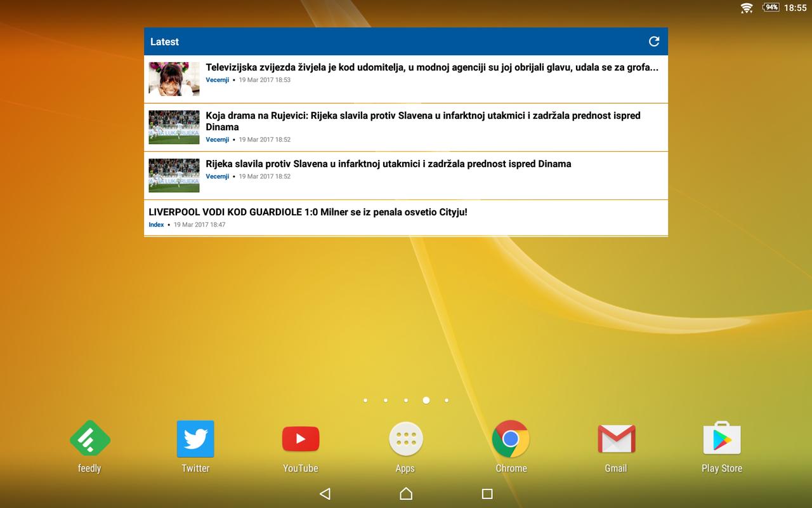812x508 pixels.
Task: Go to the third home screen page dot
Action: click(x=406, y=400)
